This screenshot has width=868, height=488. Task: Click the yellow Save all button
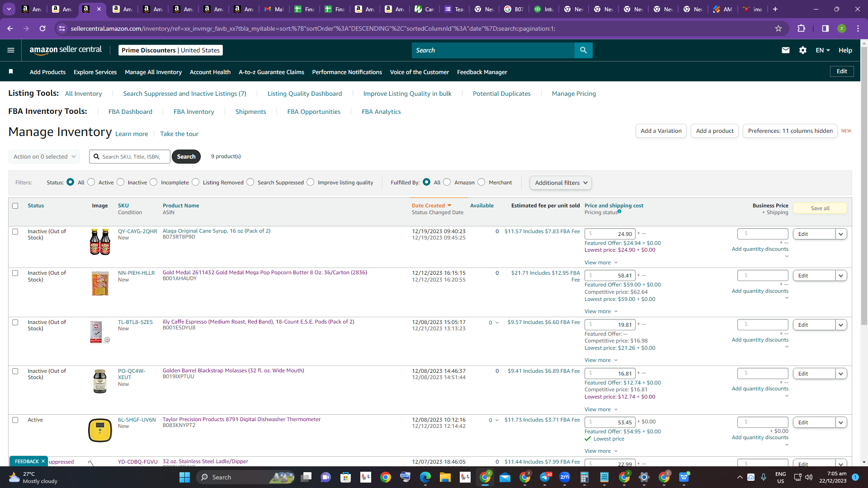pos(820,208)
